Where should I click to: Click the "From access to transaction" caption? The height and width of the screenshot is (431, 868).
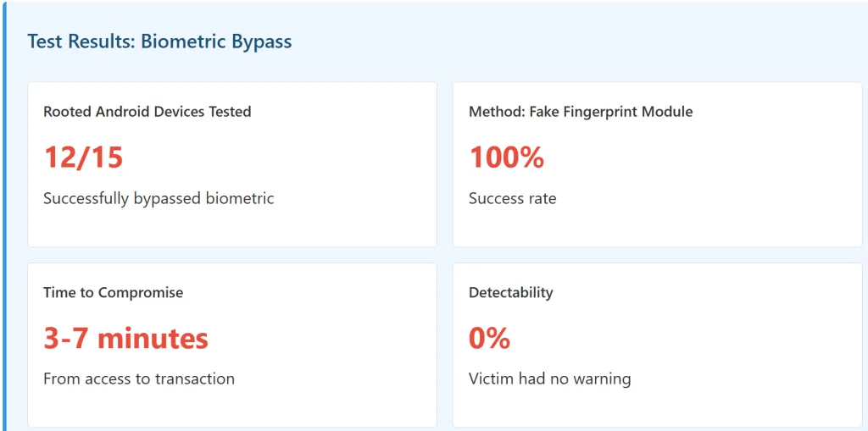[x=139, y=379]
